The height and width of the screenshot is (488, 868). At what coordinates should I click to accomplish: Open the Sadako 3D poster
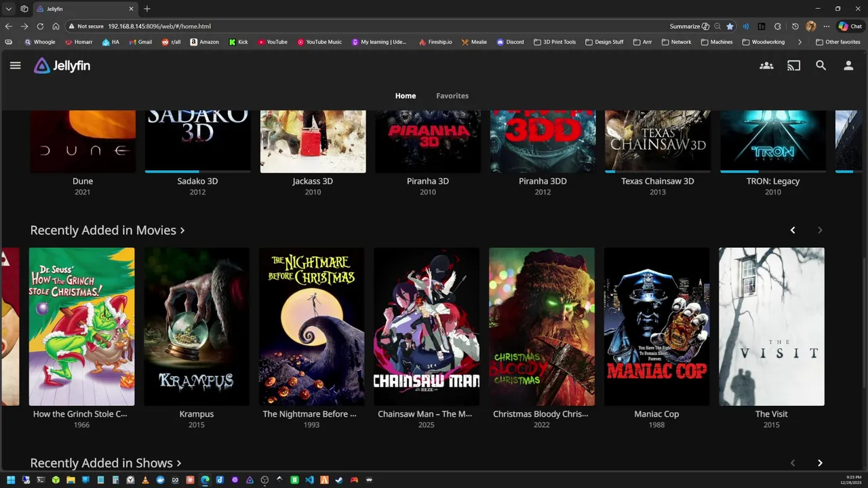coord(197,141)
